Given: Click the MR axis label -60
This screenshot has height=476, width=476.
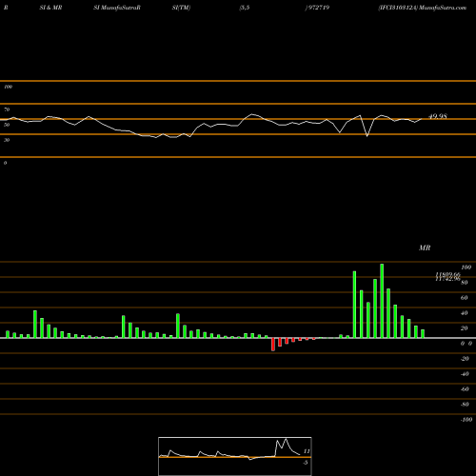Looking at the screenshot, I should click(465, 389).
